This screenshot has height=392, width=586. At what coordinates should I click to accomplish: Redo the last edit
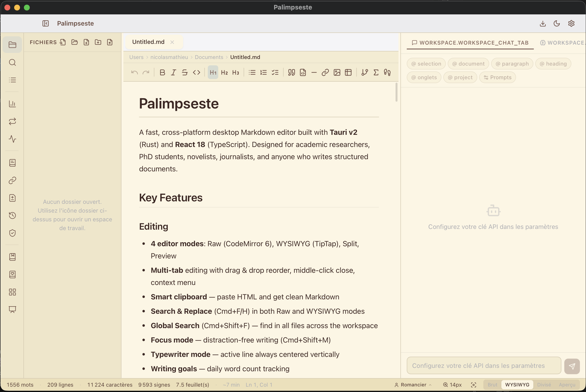[x=146, y=72]
